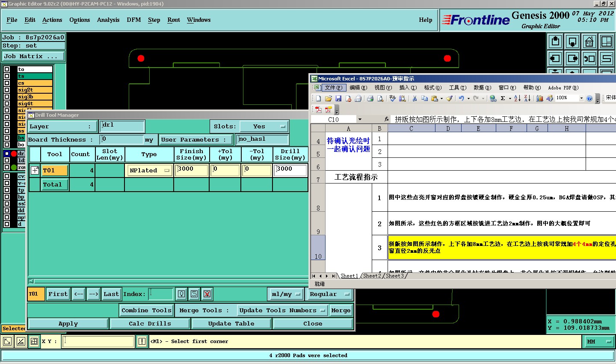
Task: Click the grid snap icon near X Y
Action: (x=34, y=341)
